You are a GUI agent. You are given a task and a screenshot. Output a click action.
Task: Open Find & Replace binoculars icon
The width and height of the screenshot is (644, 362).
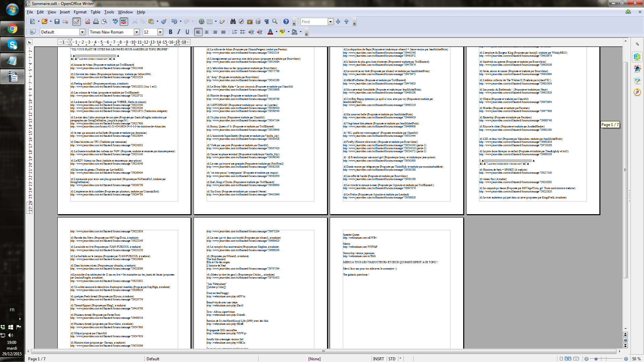tap(233, 21)
